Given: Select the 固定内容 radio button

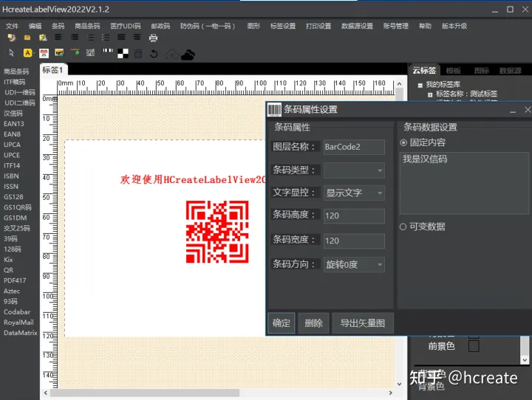Looking at the screenshot, I should tap(403, 142).
